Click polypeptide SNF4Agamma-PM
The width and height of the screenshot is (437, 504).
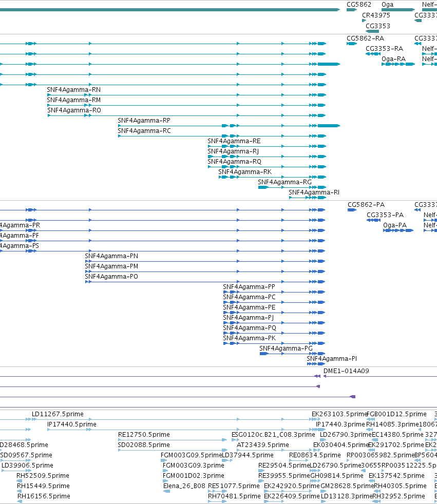[111, 266]
